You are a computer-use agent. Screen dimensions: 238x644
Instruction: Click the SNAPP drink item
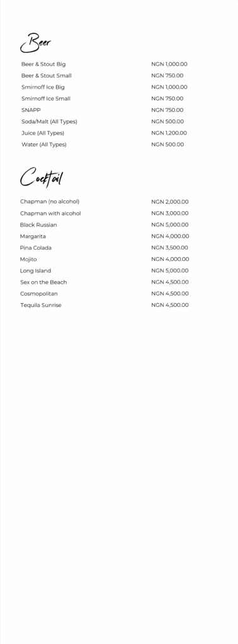[31, 110]
